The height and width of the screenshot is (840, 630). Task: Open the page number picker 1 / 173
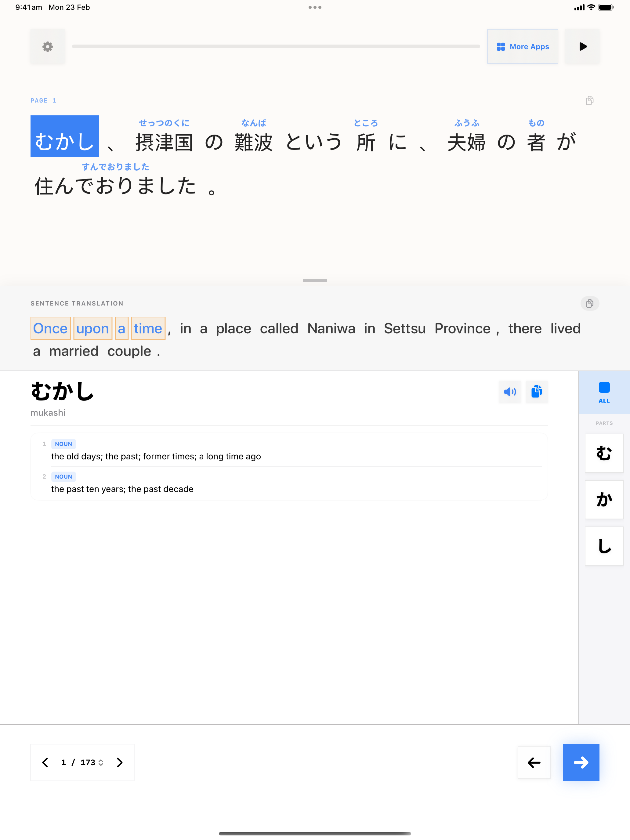coord(82,762)
